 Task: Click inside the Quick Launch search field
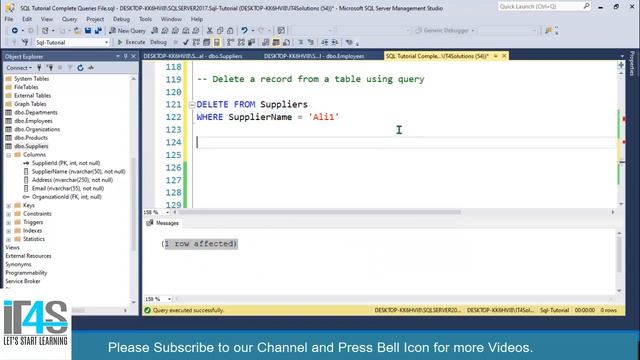tap(540, 6)
